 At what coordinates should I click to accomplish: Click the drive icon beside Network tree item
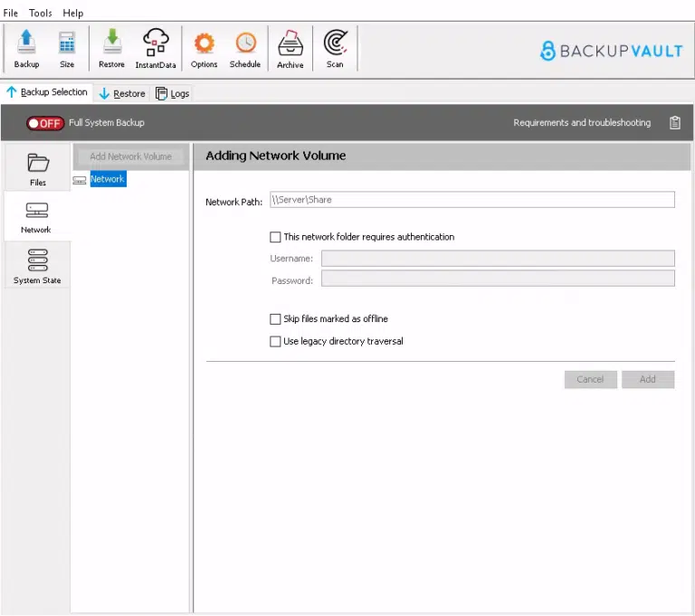80,180
